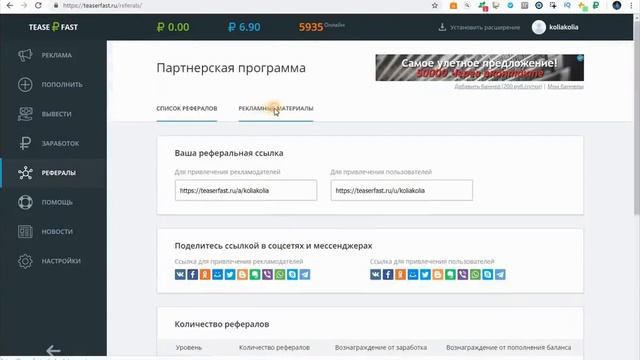Share user link on VK

click(376, 274)
